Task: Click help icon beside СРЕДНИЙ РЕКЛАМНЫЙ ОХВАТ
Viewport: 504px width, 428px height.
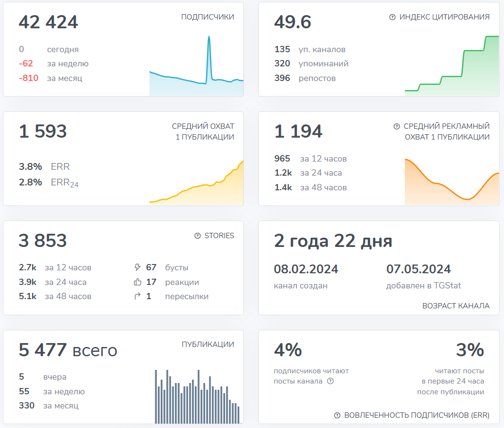Action: pos(397,126)
